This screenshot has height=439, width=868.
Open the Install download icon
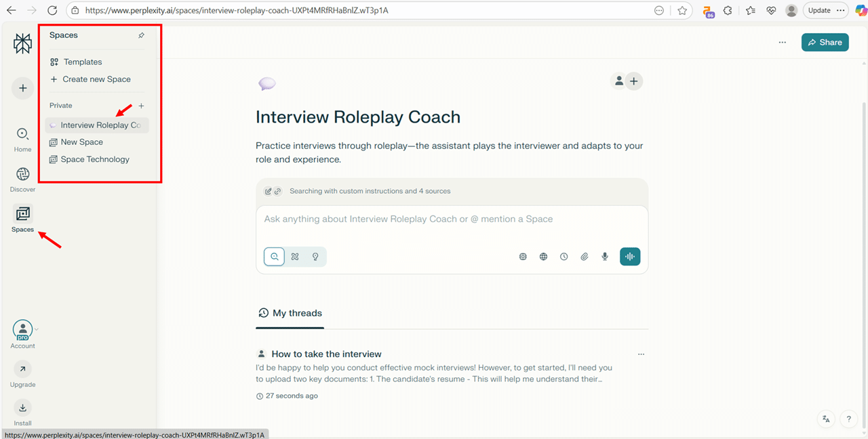(22, 408)
